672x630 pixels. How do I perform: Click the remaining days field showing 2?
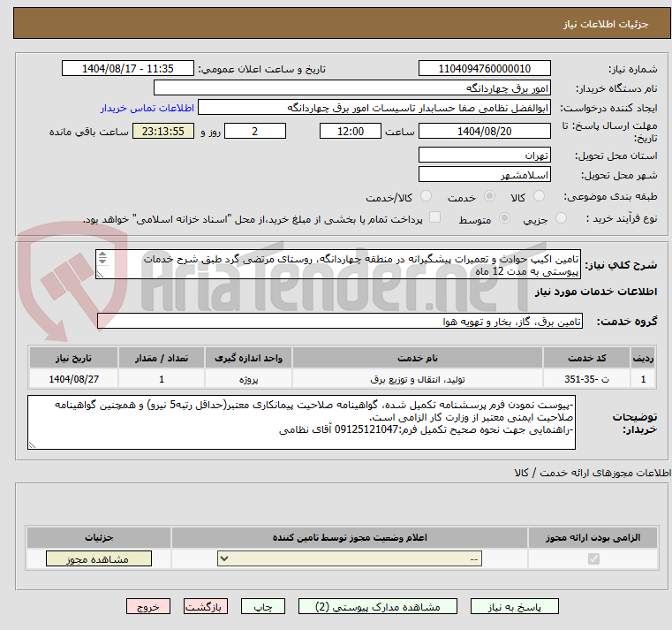pyautogui.click(x=255, y=132)
